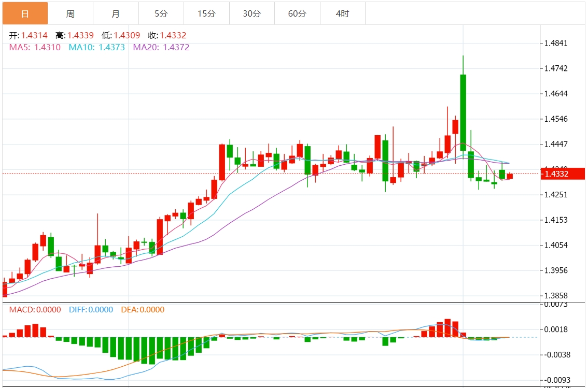The image size is (588, 388).
Task: Click the MA10: 1.4373 indicator label
Action: 97,47
